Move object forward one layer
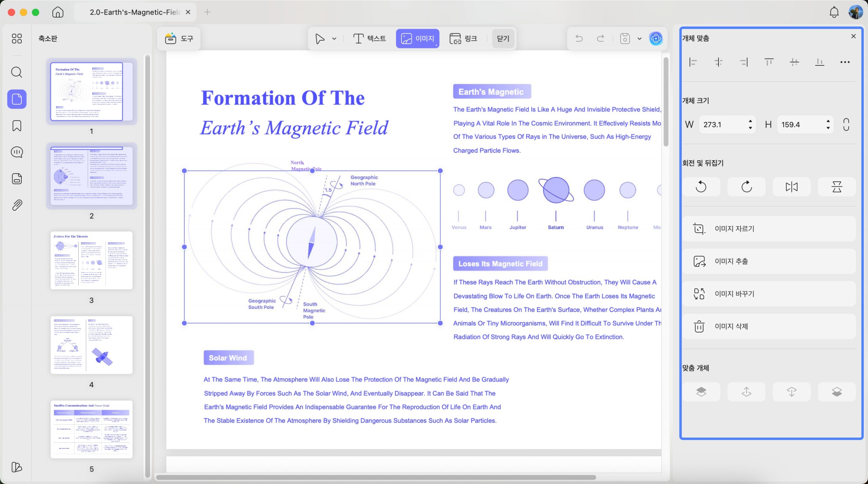 coord(747,392)
